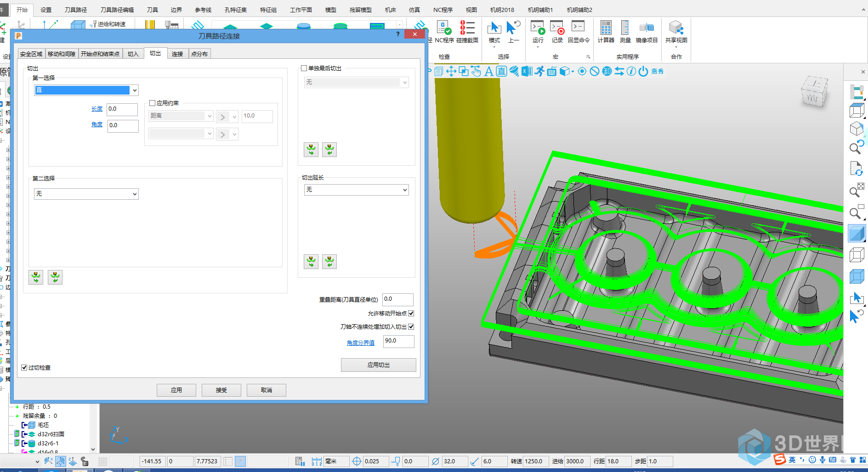The image size is (868, 472).
Task: Click the 长度 value input field
Action: [122, 109]
